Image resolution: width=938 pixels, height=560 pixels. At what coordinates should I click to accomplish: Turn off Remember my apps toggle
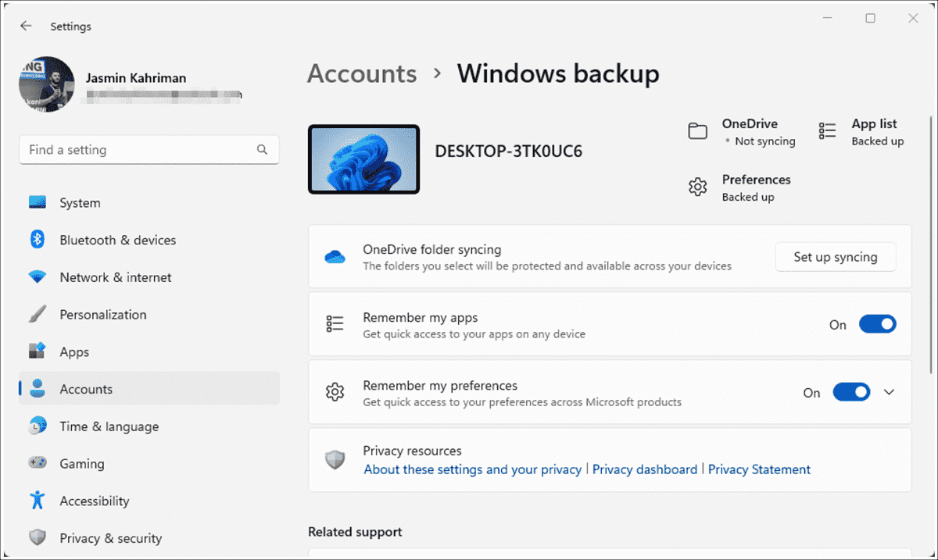pos(877,324)
